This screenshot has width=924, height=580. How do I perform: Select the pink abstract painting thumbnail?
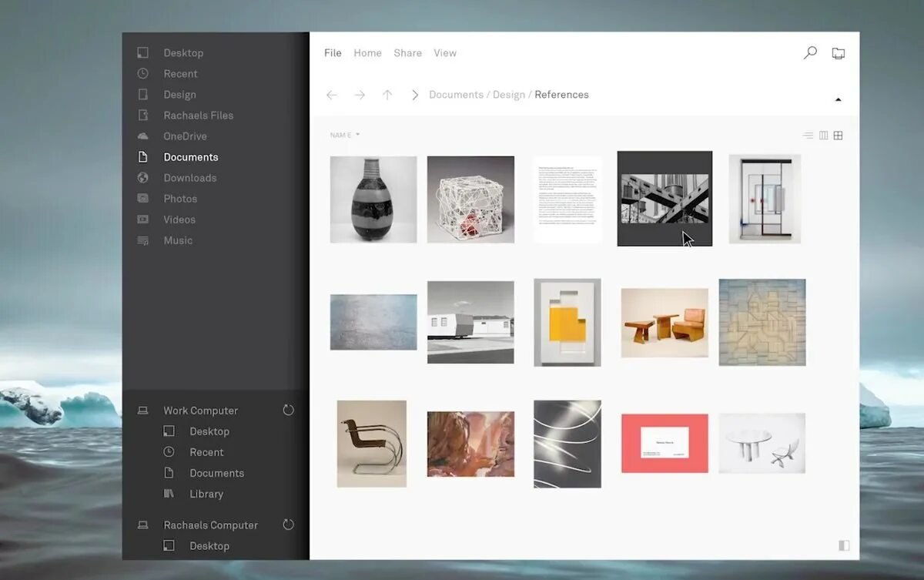pos(470,444)
